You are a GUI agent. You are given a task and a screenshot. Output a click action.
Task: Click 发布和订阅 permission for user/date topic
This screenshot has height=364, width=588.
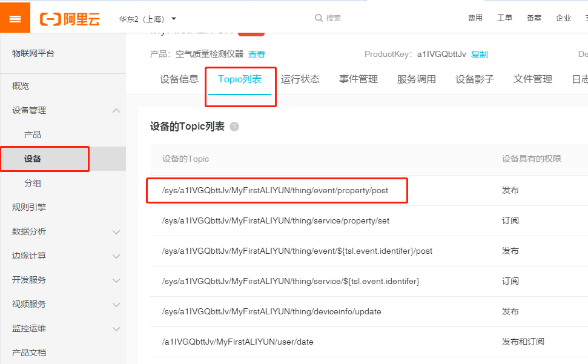pos(523,342)
